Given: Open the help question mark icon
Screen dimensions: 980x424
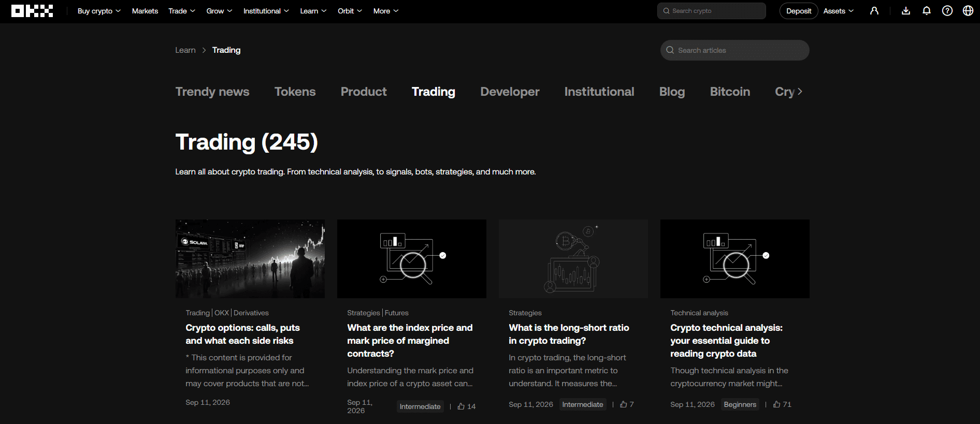Looking at the screenshot, I should (947, 11).
